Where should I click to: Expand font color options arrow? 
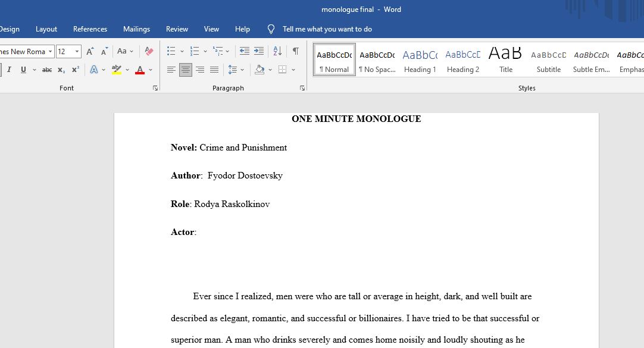[151, 70]
